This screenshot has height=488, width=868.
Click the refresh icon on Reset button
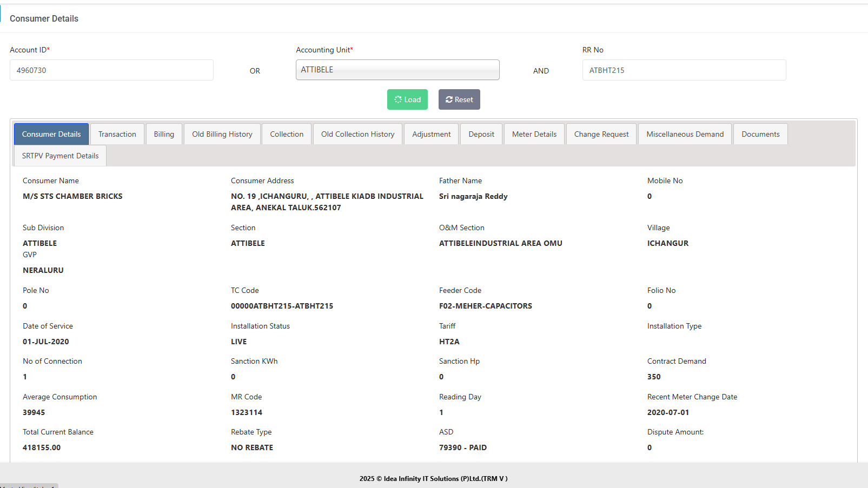449,99
